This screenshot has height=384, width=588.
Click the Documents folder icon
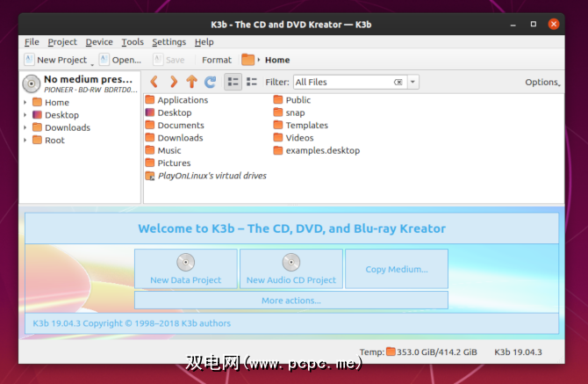coord(150,125)
